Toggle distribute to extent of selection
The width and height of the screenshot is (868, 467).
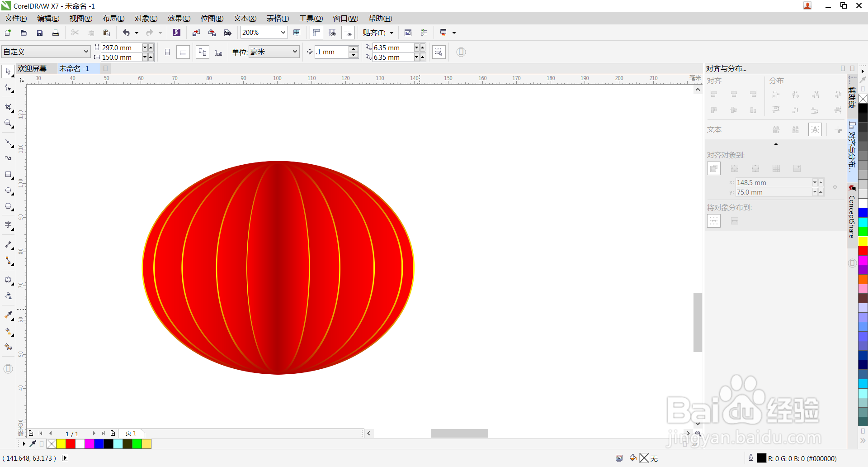pos(714,221)
